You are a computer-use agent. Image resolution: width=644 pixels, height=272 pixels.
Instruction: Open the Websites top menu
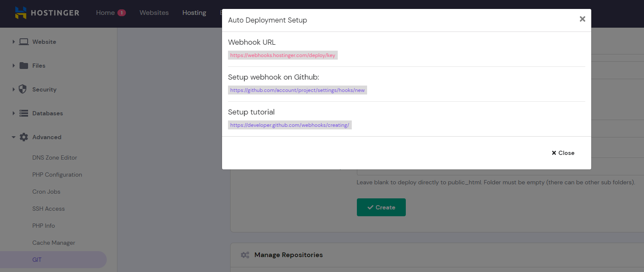154,13
